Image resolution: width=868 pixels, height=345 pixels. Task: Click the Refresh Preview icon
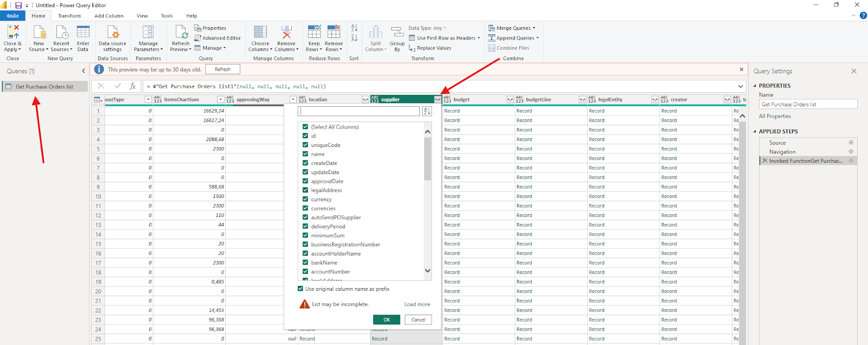(181, 32)
